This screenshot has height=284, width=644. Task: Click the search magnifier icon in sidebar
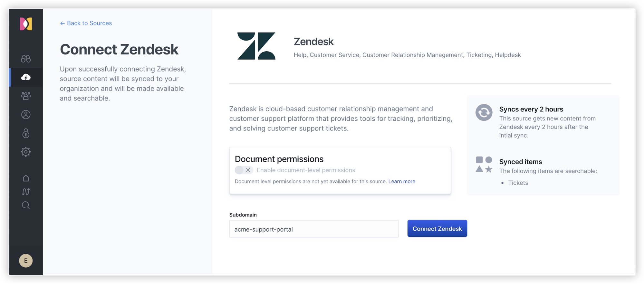click(26, 205)
